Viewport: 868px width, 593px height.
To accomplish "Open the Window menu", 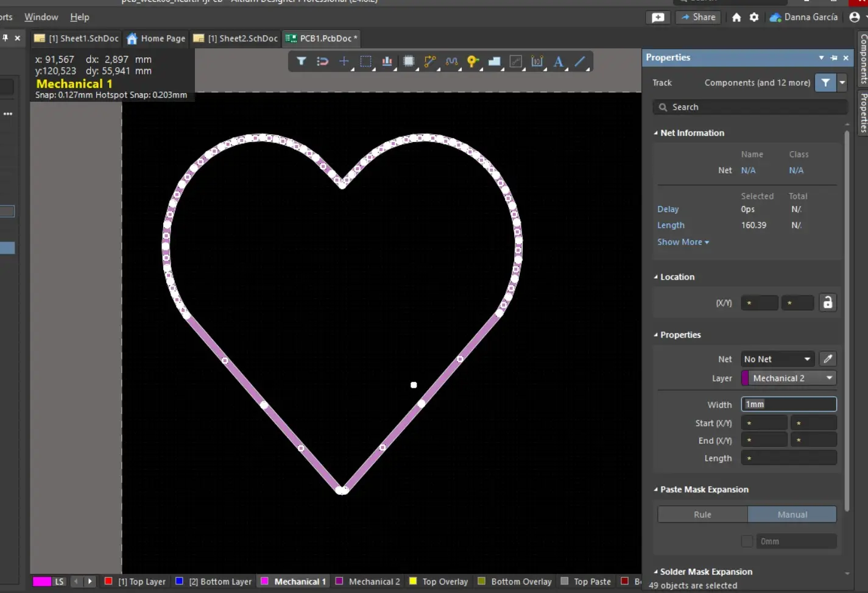I will (x=41, y=17).
